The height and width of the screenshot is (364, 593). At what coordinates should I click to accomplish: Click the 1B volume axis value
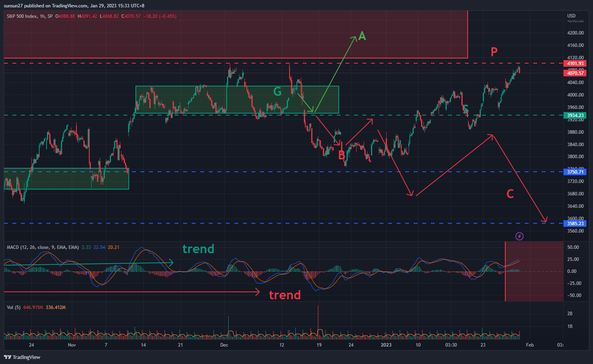tap(570, 326)
